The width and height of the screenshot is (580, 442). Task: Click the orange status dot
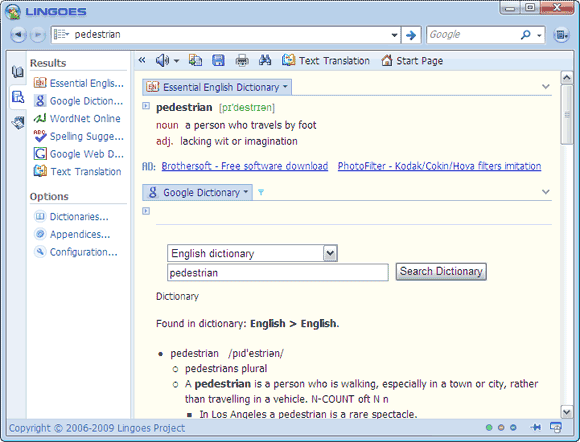point(501,428)
